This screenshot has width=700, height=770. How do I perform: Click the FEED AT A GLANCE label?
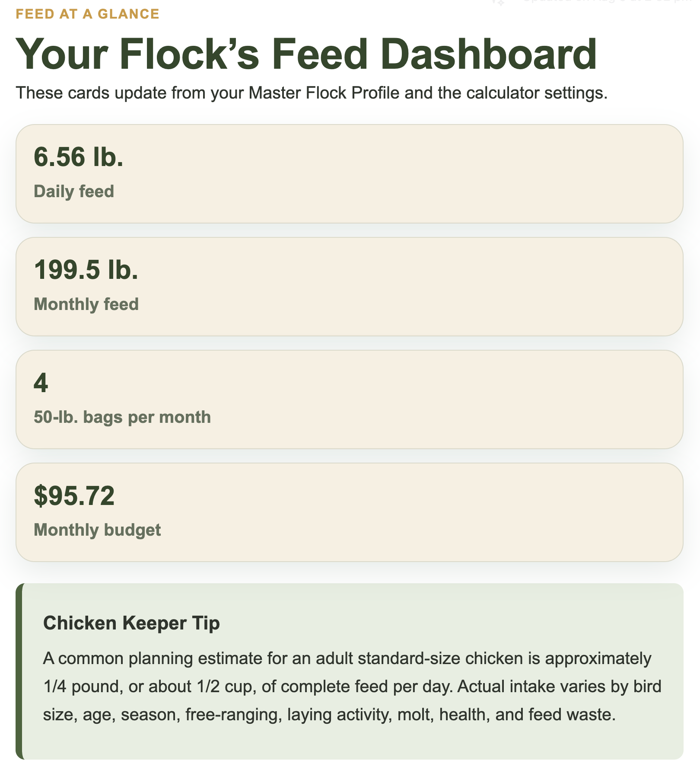(x=88, y=14)
